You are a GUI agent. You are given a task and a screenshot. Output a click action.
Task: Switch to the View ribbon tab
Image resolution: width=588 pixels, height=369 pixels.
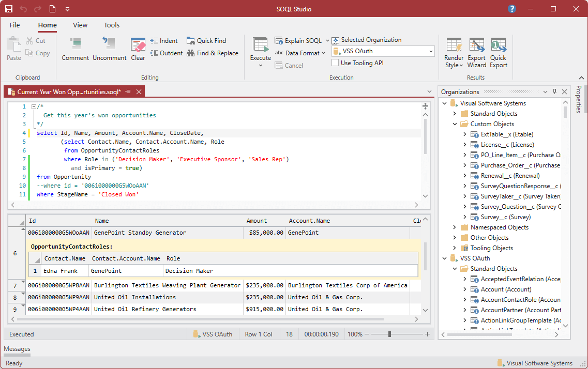[80, 25]
